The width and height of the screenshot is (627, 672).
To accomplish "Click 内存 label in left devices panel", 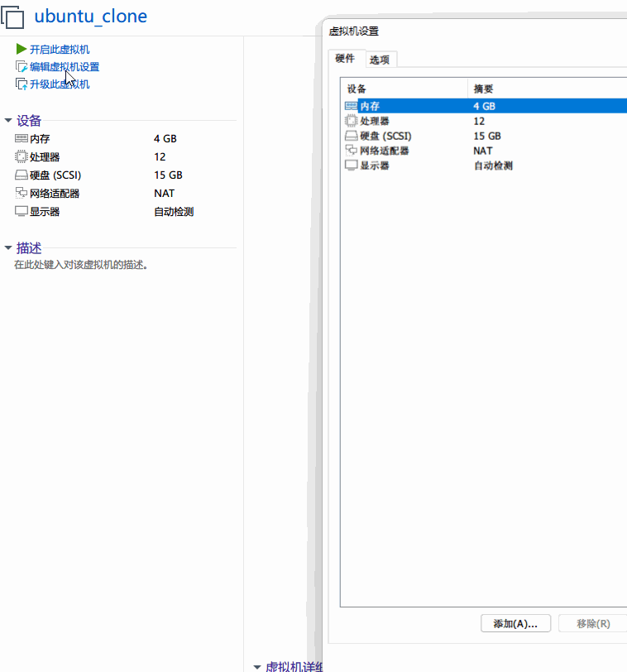I will pyautogui.click(x=40, y=139).
